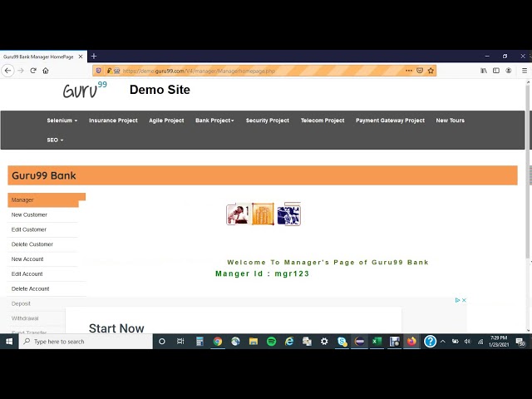The image size is (532, 399).
Task: Open Cortana circle icon in taskbar
Action: 162,342
